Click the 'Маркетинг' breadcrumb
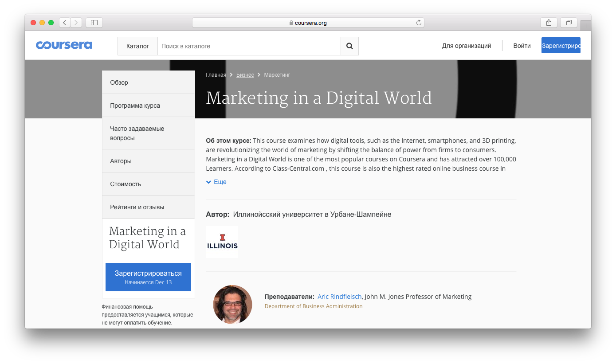Screen dimensions: 616x364 point(277,75)
